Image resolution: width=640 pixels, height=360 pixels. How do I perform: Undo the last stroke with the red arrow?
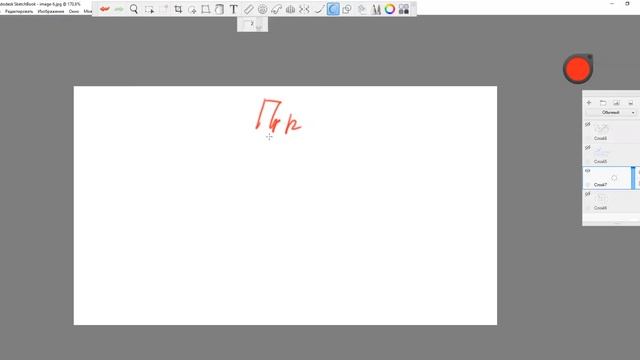pos(105,9)
